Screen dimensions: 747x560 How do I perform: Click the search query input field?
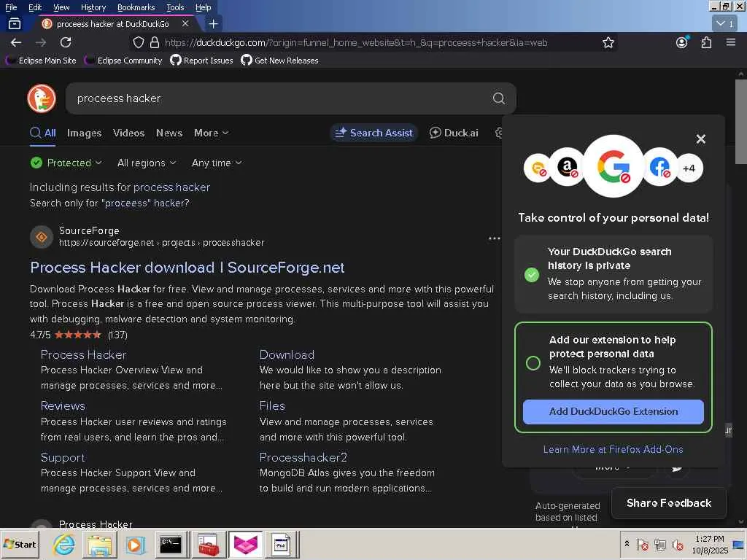[281, 98]
